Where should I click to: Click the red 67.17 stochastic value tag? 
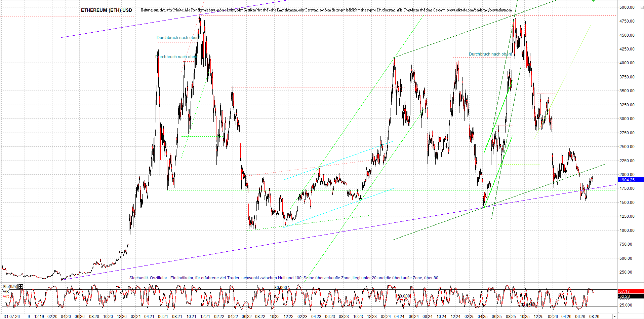(x=631, y=291)
